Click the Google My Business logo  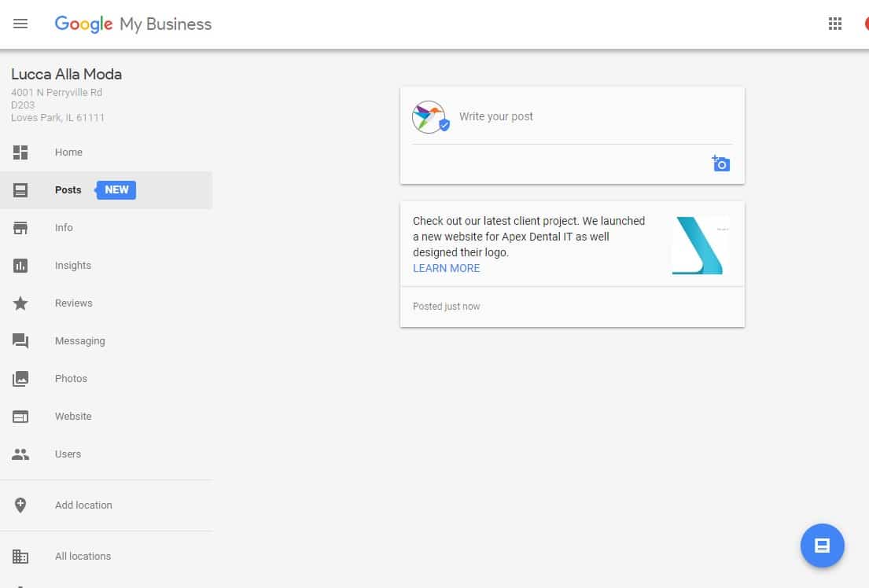pyautogui.click(x=133, y=24)
